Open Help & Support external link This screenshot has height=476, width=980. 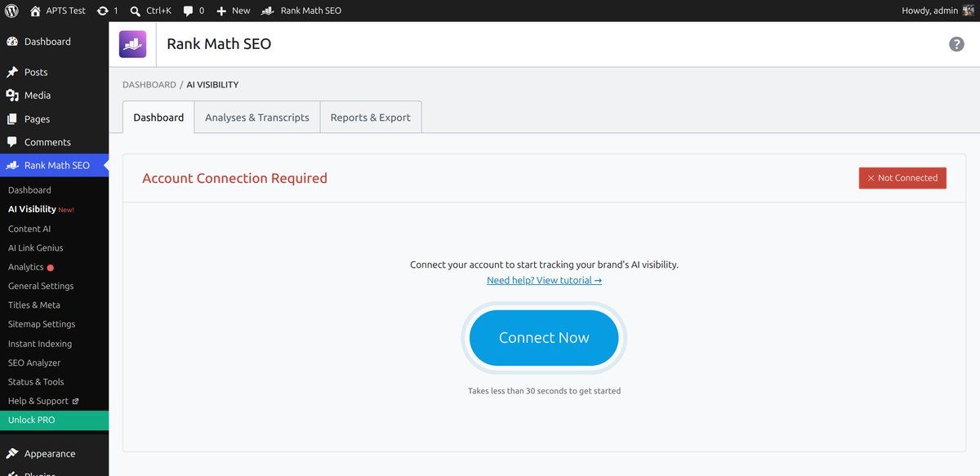tap(43, 401)
